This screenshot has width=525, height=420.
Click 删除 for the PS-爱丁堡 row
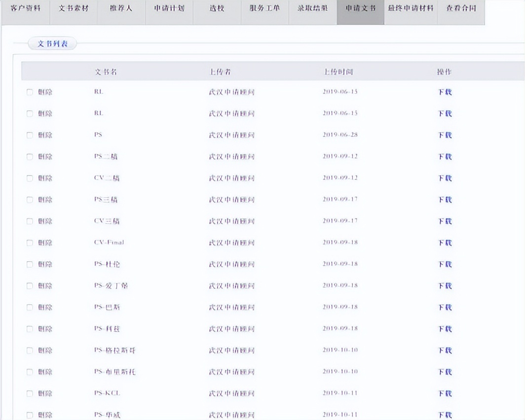coord(45,286)
